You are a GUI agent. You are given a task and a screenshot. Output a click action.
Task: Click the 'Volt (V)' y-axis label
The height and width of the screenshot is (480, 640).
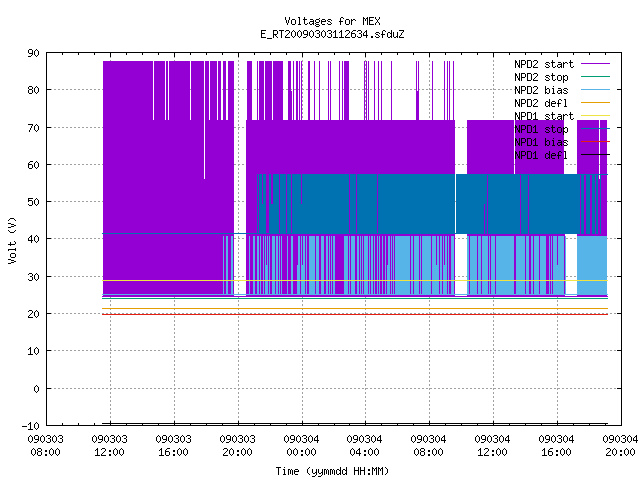[x=12, y=240]
